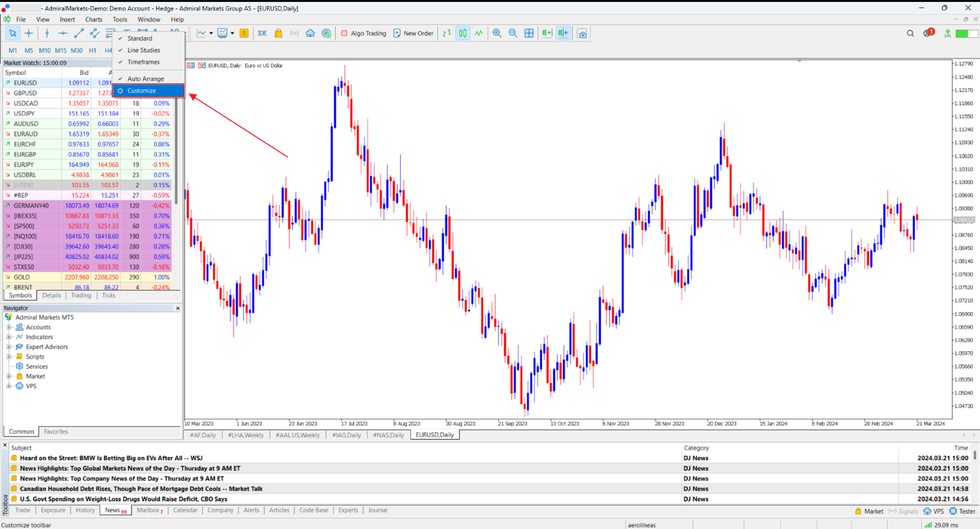Click the green connection status bar

pos(967,33)
